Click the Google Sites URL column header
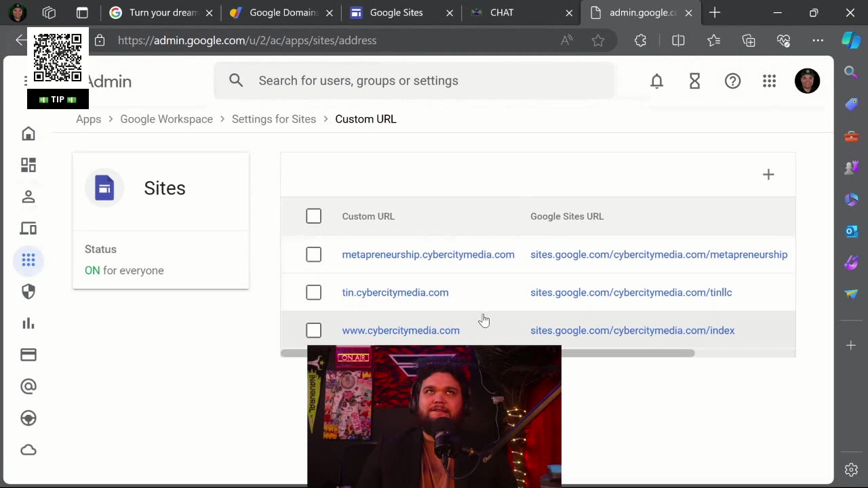The height and width of the screenshot is (488, 868). (x=567, y=216)
